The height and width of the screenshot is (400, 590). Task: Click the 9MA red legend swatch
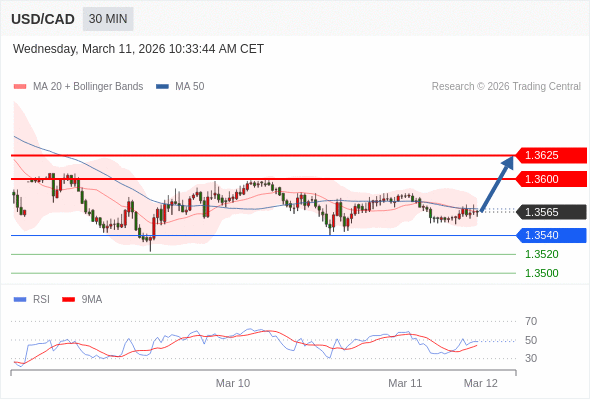(x=68, y=300)
